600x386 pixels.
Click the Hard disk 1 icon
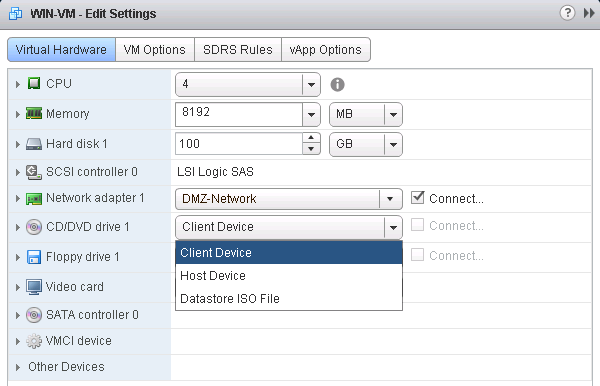(34, 144)
